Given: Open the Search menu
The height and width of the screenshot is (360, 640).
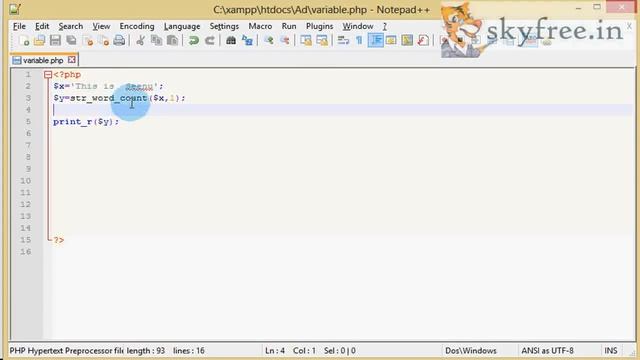Looking at the screenshot, I should click(x=71, y=26).
